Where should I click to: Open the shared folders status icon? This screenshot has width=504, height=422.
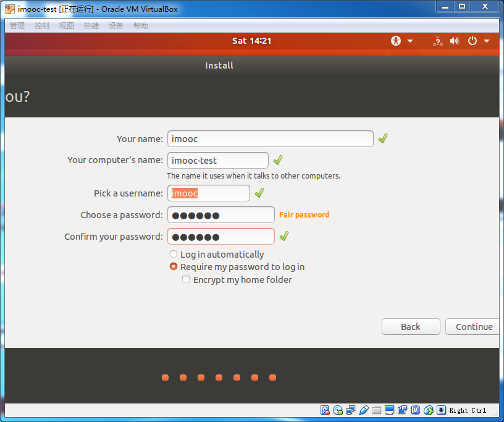[376, 410]
